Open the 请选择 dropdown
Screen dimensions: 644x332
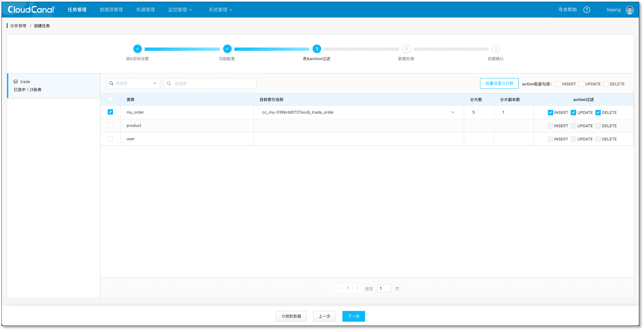134,83
